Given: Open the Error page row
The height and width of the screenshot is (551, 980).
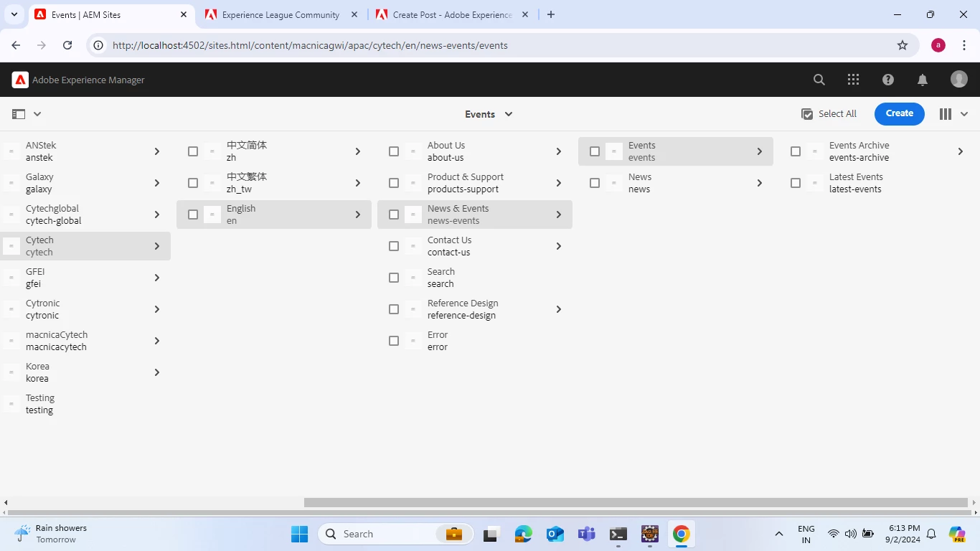Looking at the screenshot, I should click(x=475, y=341).
